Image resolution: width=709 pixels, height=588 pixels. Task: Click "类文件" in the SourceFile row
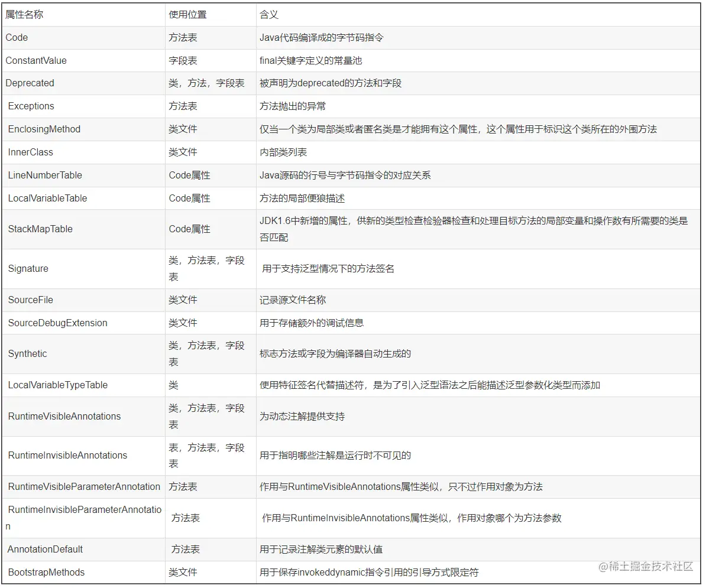pos(183,300)
